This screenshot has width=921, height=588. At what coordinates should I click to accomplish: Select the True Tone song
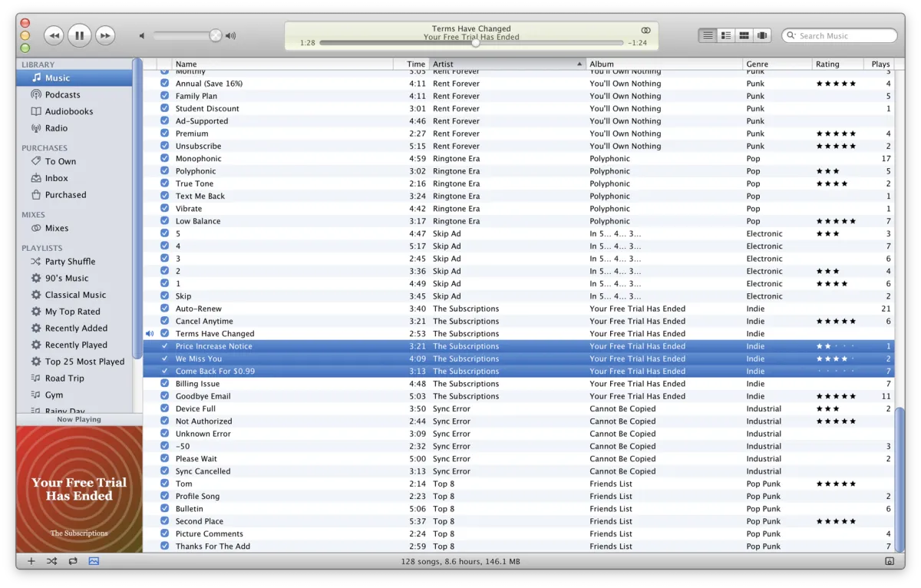pos(519,183)
